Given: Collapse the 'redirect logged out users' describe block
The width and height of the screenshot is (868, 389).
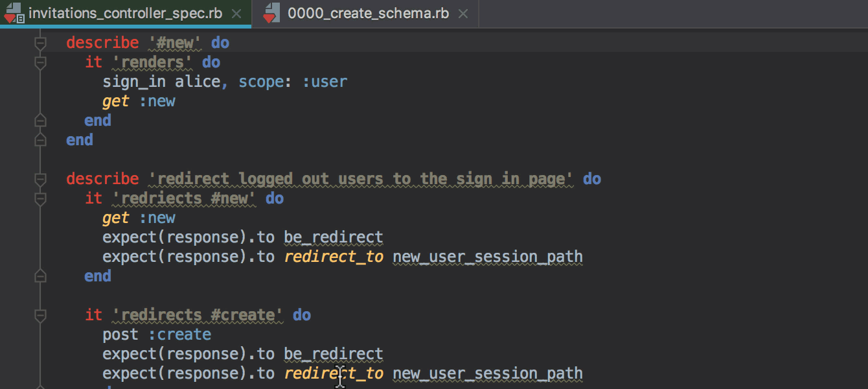Looking at the screenshot, I should [40, 179].
